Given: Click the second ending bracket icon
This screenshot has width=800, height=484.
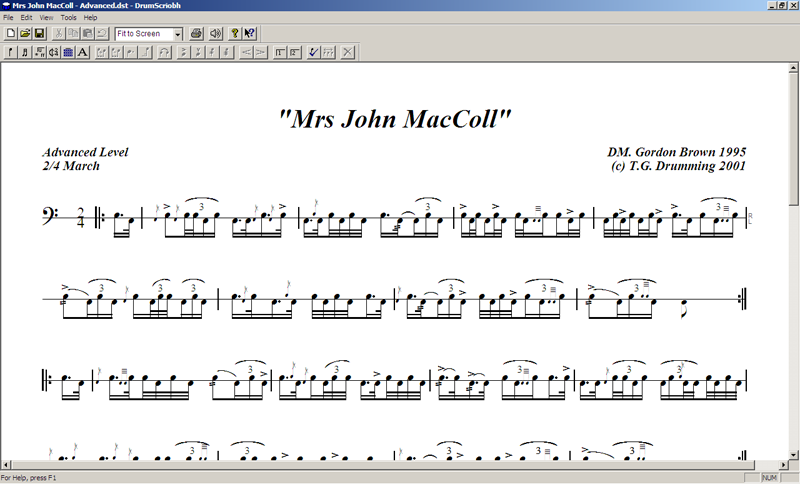Looking at the screenshot, I should point(294,52).
